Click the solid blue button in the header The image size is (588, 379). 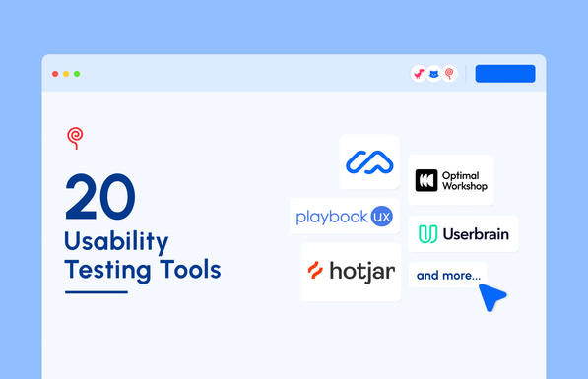coord(505,74)
